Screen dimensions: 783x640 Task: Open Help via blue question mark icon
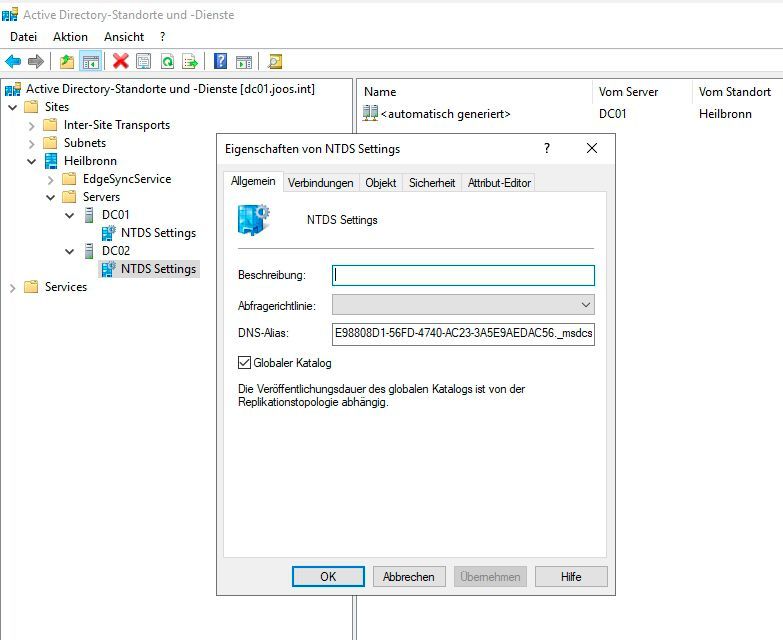coord(220,61)
